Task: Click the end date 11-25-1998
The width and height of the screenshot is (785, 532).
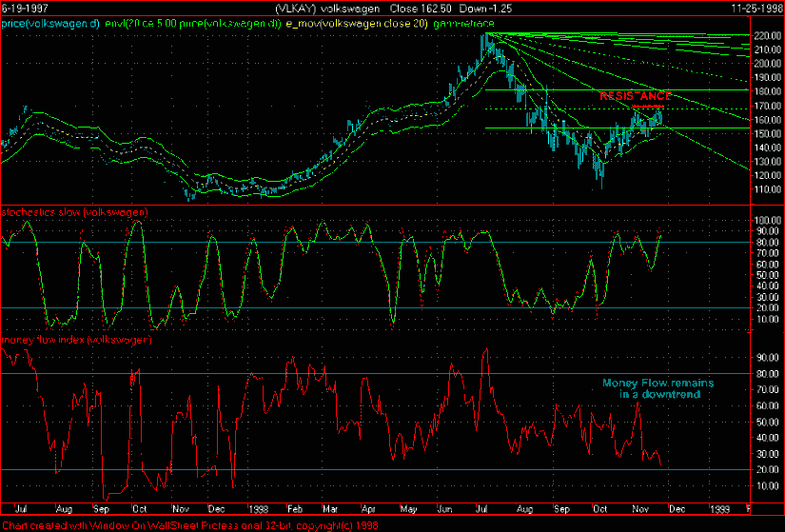Action: (757, 9)
